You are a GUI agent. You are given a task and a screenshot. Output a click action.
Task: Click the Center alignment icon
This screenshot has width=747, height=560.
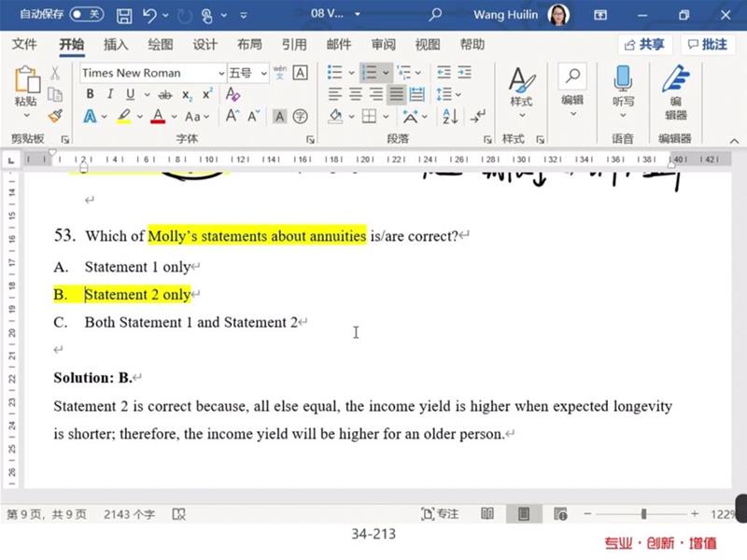point(356,94)
